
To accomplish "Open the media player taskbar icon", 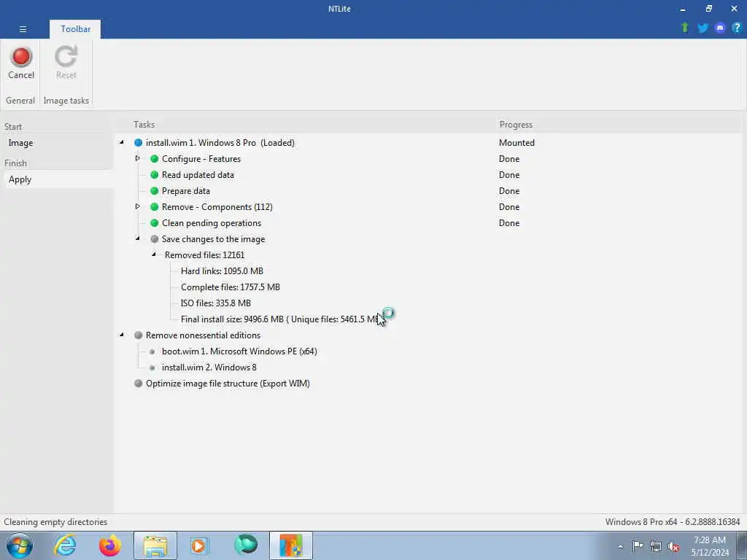I will [x=199, y=545].
